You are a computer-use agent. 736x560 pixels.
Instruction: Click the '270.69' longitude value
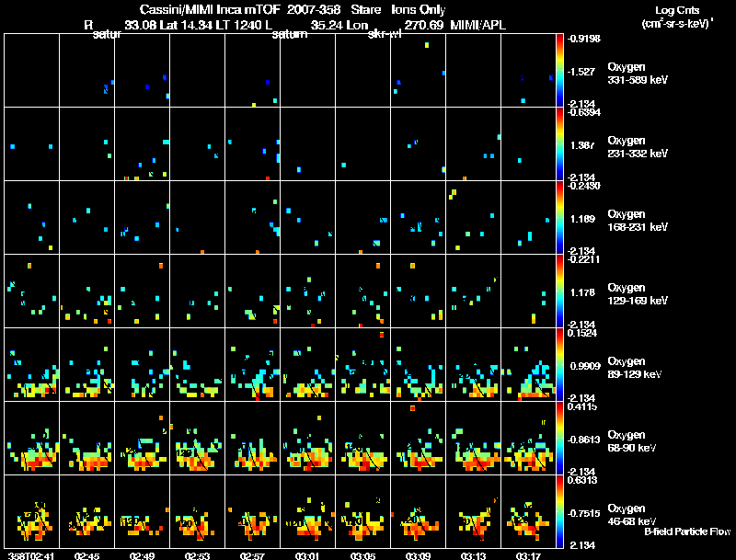[424, 25]
